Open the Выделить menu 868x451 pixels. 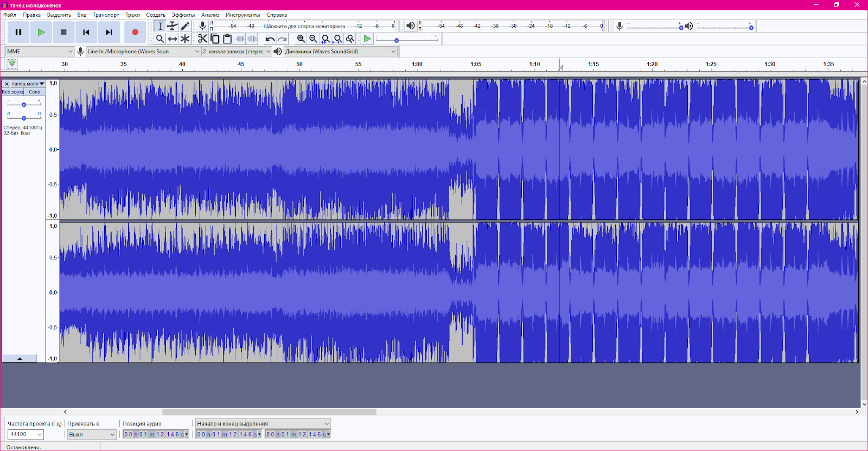(59, 15)
